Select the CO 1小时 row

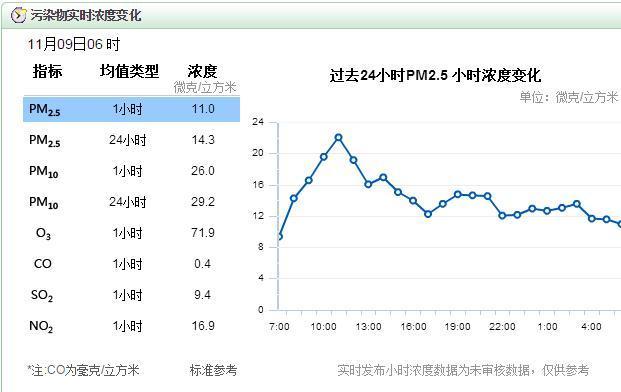tap(131, 264)
